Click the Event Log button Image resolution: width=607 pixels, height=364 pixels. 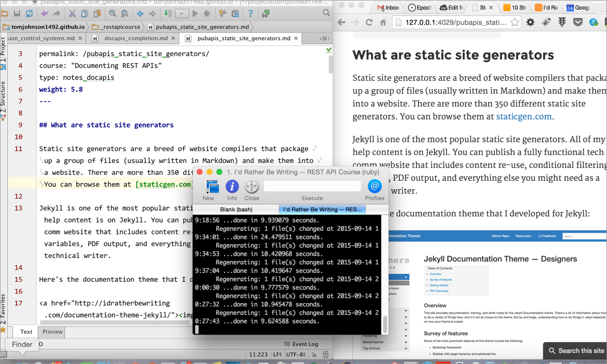point(301,344)
